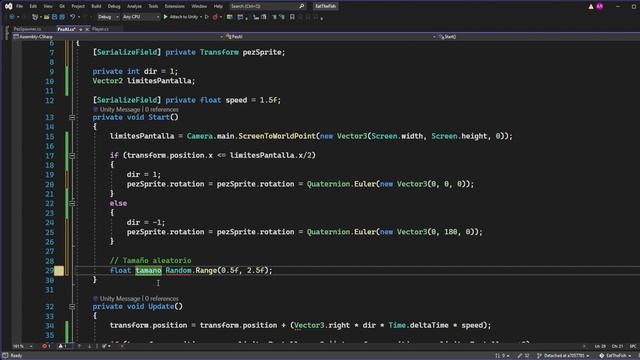This screenshot has width=640, height=360.
Task: Click '0 references' above Start()
Action: click(162, 109)
